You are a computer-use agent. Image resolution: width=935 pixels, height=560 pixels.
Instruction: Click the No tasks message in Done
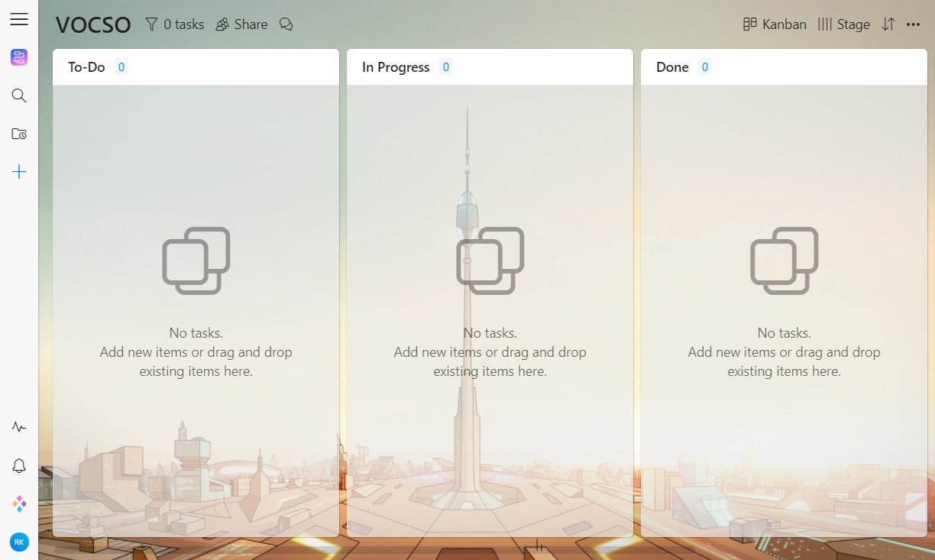[x=785, y=352]
